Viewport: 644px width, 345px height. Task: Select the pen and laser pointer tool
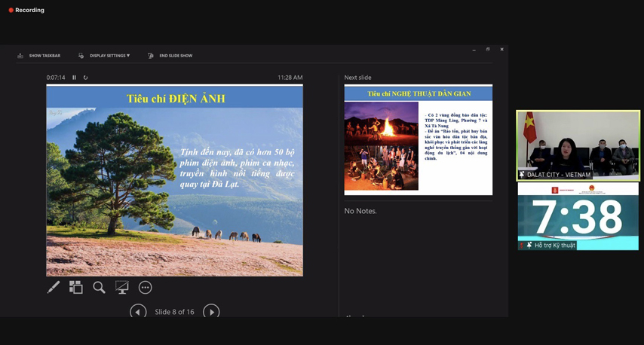click(54, 287)
